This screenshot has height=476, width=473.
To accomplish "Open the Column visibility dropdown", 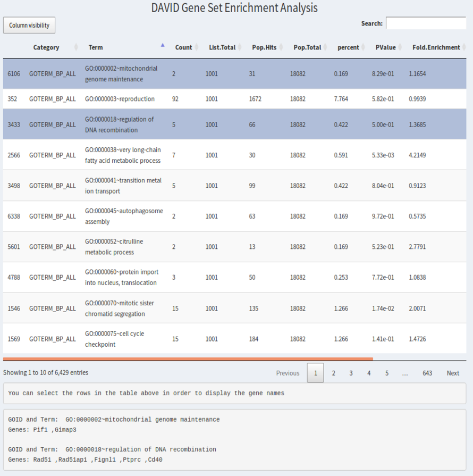I will click(29, 25).
